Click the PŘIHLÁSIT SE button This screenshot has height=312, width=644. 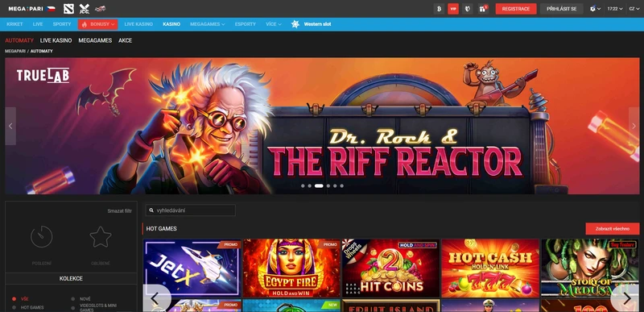point(561,9)
